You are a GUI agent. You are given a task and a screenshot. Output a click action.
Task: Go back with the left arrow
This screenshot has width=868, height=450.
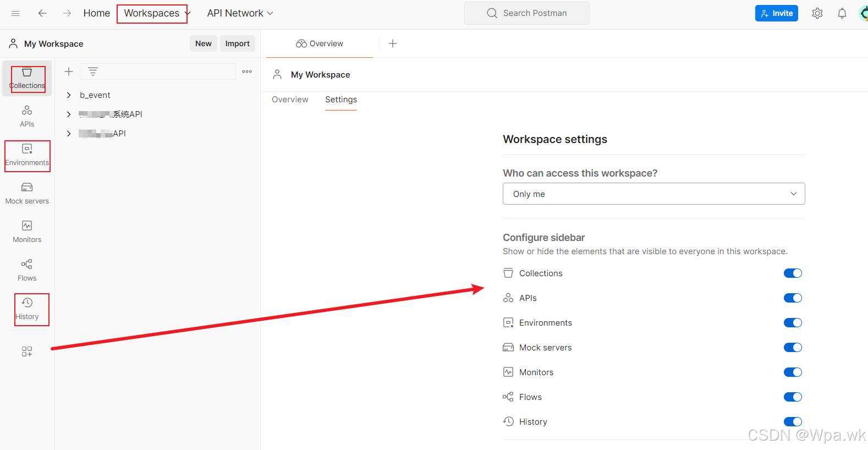[42, 13]
